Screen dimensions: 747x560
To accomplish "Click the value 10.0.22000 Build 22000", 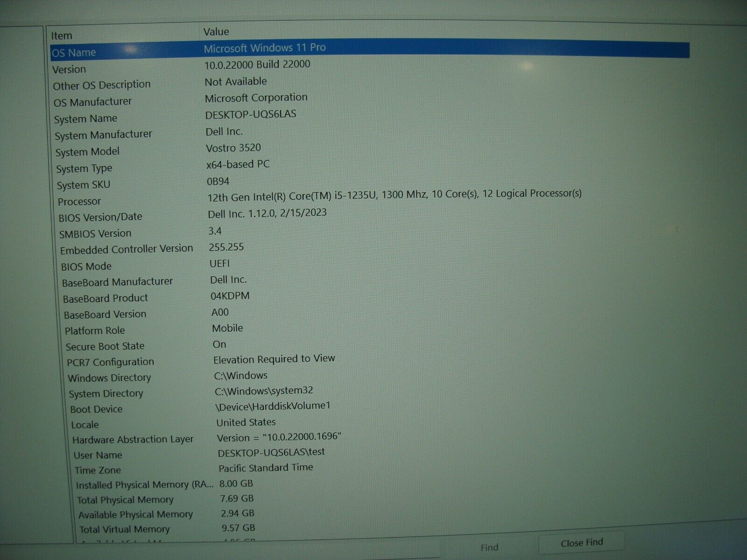I will click(257, 64).
